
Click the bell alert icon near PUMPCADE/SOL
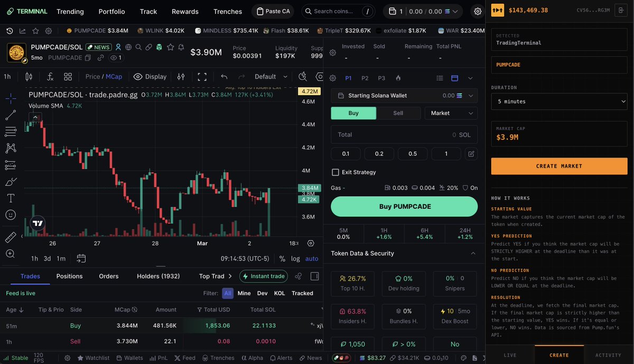click(x=181, y=47)
